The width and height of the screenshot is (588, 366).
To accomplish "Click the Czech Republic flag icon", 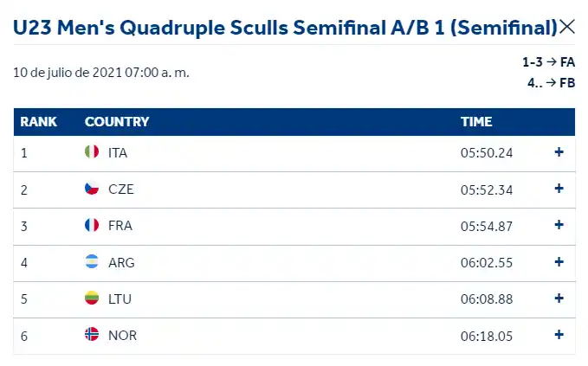I will click(91, 189).
